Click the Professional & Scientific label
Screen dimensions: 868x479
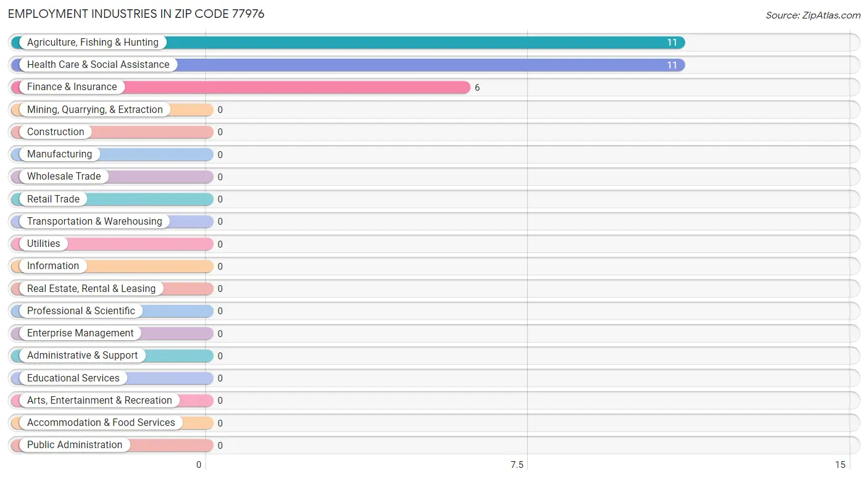(x=81, y=310)
